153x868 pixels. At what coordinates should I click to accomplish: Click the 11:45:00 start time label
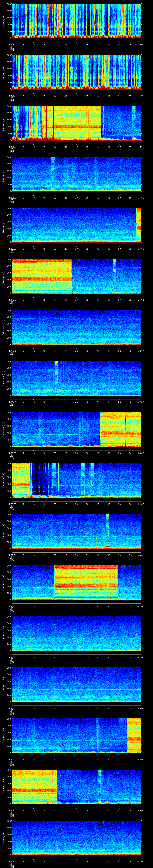point(12,861)
